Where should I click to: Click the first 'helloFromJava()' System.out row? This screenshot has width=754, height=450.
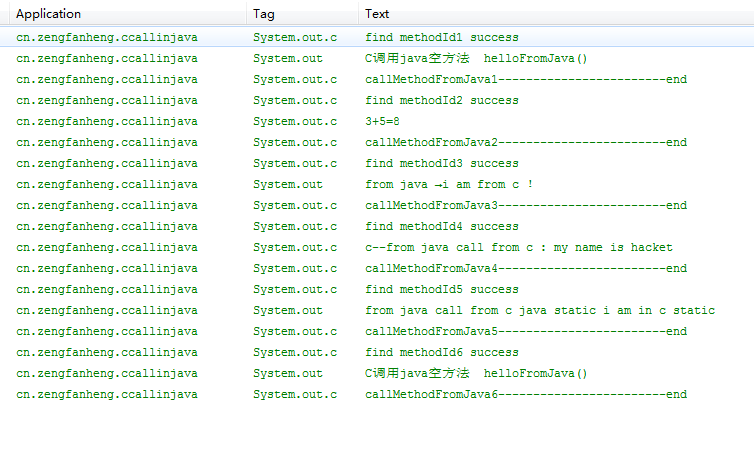[x=377, y=58]
